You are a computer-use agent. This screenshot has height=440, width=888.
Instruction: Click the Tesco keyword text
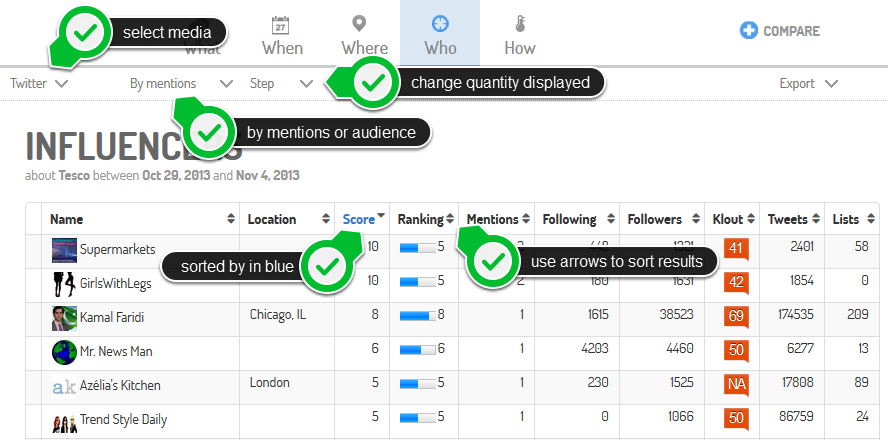click(74, 176)
